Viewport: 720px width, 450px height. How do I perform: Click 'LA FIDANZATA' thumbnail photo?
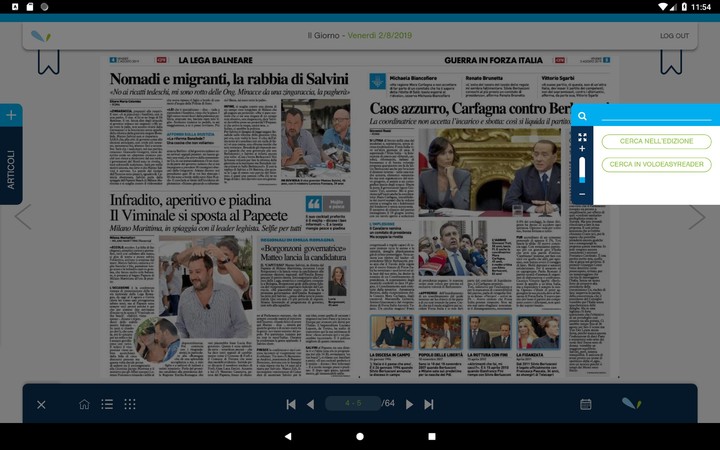click(x=538, y=332)
